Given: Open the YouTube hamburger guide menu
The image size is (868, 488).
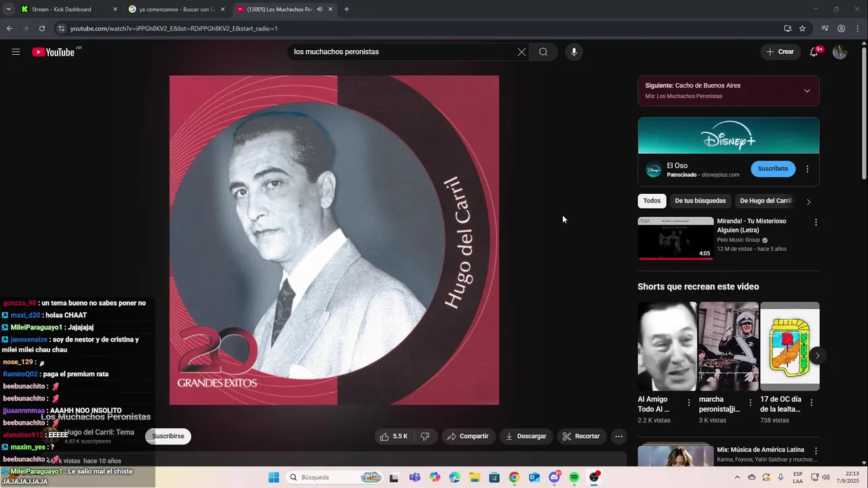Looking at the screenshot, I should (x=16, y=52).
